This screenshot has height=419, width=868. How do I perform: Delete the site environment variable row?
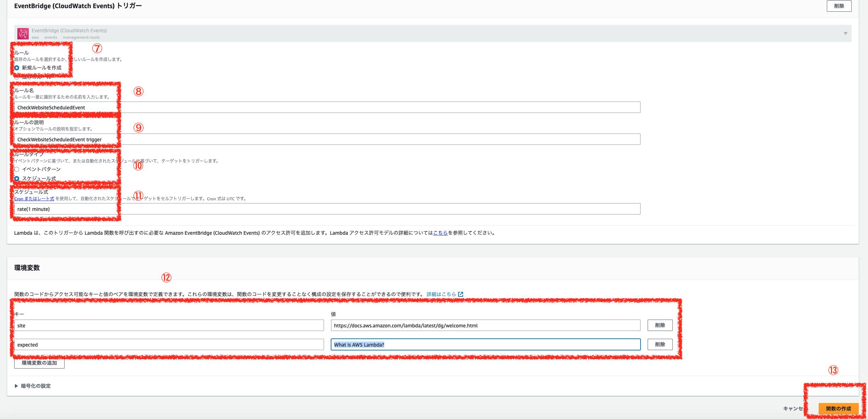click(660, 325)
